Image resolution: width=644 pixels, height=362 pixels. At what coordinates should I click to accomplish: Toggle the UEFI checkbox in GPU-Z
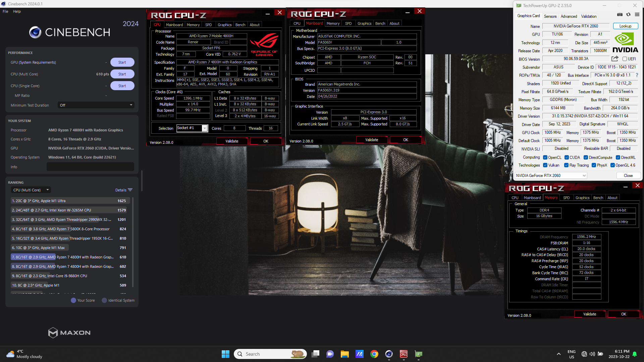point(625,59)
